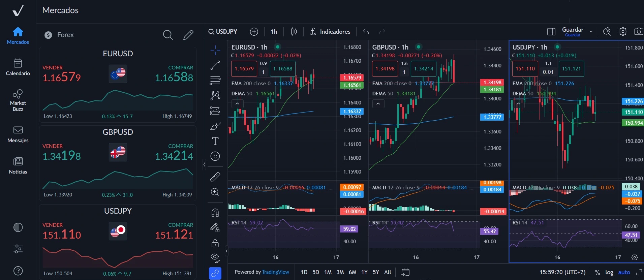Toggle hide all drawings eye icon
This screenshot has height=280, width=644.
click(215, 258)
